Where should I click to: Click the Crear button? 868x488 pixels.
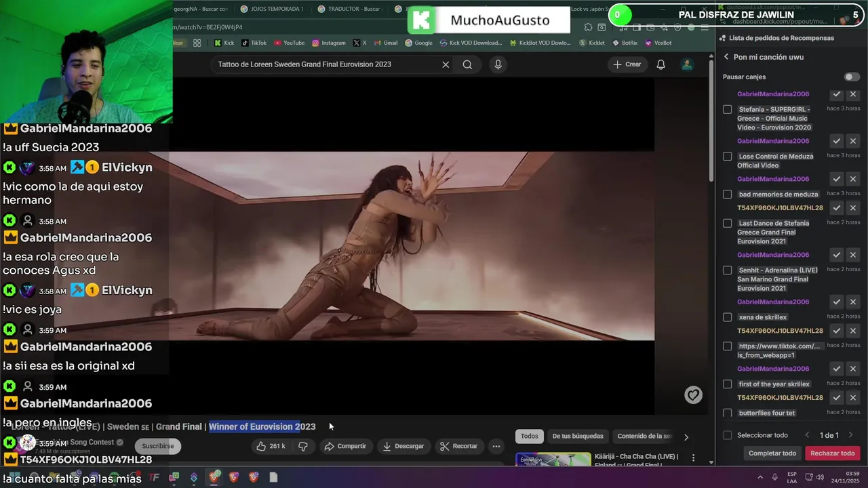(627, 64)
